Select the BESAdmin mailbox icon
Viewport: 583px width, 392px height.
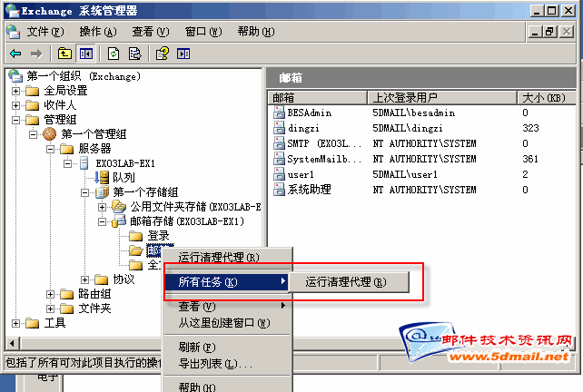coord(279,112)
